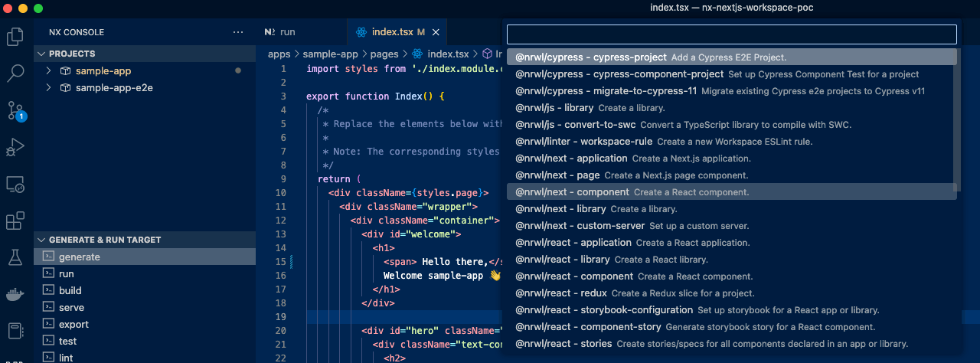Viewport: 980px width, 363px height.
Task: Click the cube icon of sample-app-e2e project
Action: pyautogui.click(x=66, y=88)
